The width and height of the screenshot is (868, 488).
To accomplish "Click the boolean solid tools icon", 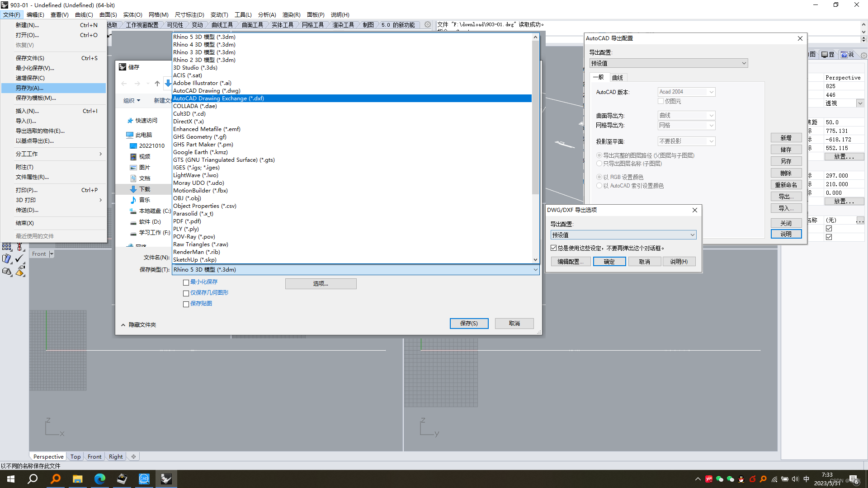I will (x=6, y=258).
